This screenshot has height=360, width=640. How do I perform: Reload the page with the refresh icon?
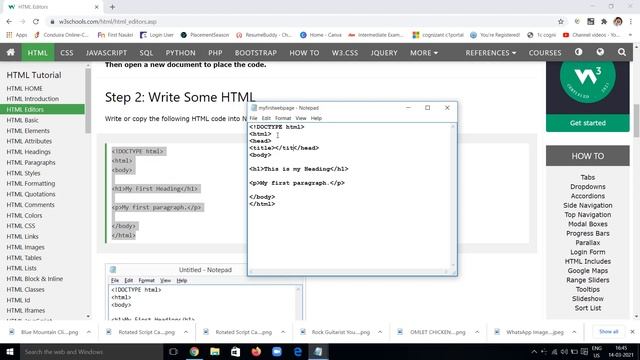coord(36,22)
